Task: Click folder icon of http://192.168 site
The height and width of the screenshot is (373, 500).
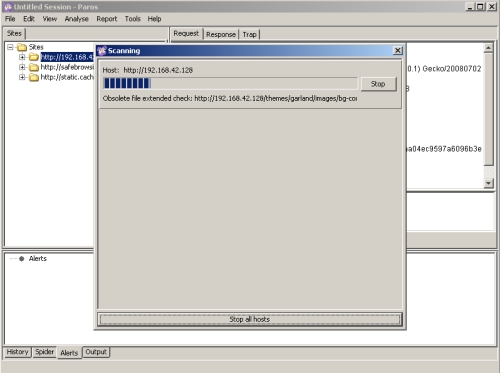Action: point(34,57)
